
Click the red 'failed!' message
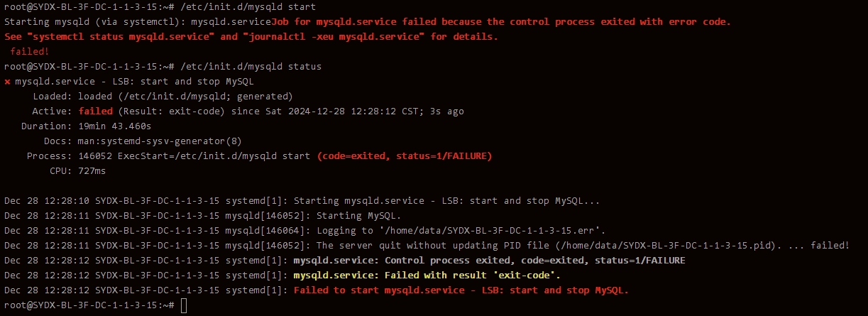tap(30, 51)
